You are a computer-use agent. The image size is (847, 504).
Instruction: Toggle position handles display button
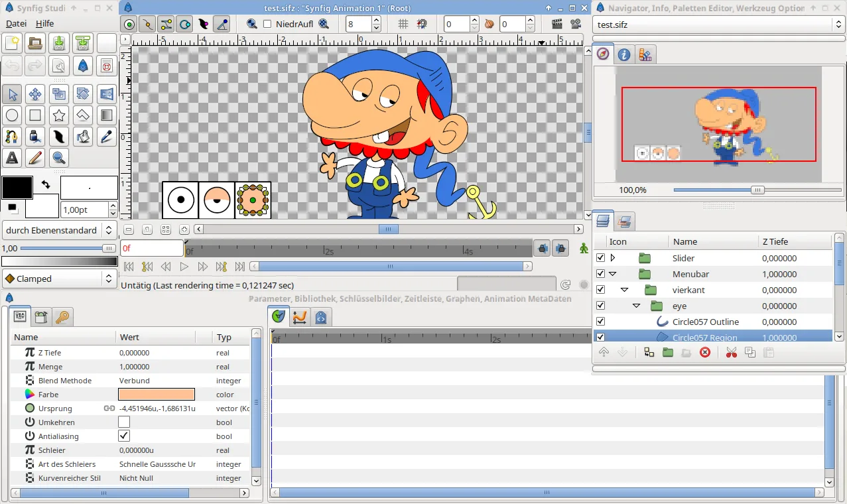click(x=129, y=24)
